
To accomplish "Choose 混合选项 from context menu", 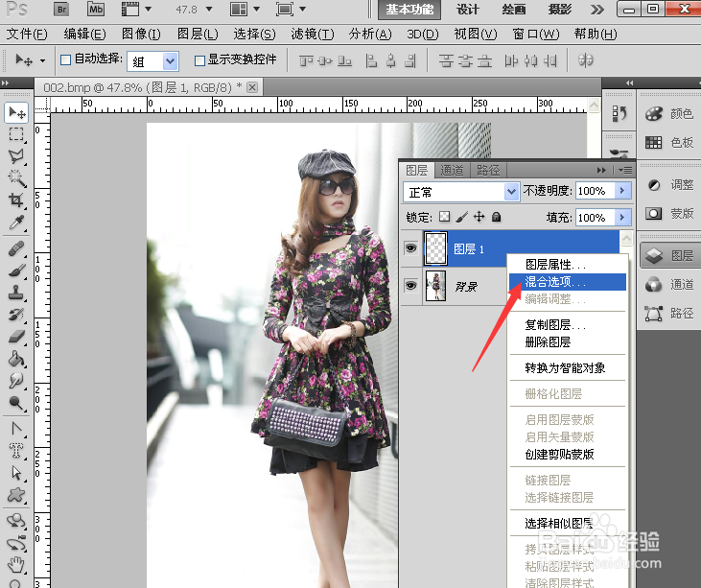I will tap(568, 282).
